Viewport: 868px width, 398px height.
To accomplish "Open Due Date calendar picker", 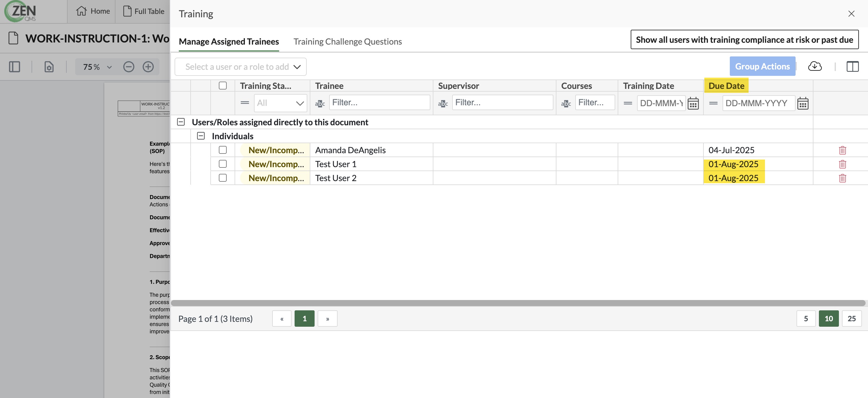I will click(803, 103).
